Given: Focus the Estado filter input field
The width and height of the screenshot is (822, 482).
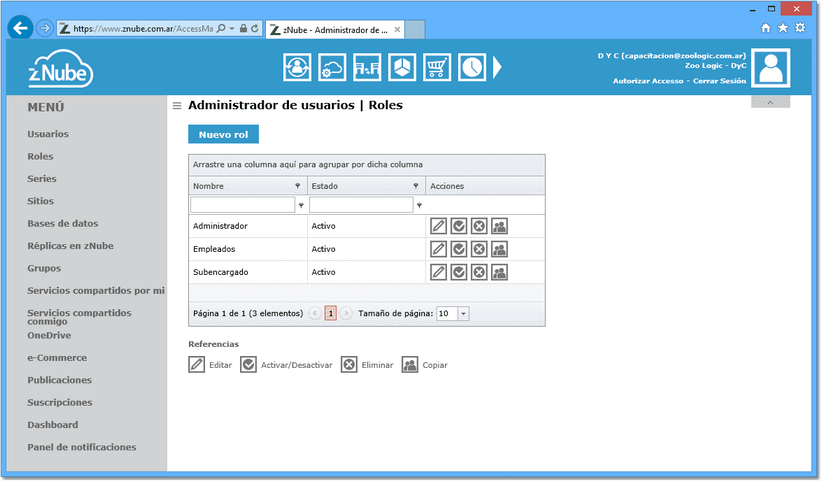Looking at the screenshot, I should coord(361,205).
